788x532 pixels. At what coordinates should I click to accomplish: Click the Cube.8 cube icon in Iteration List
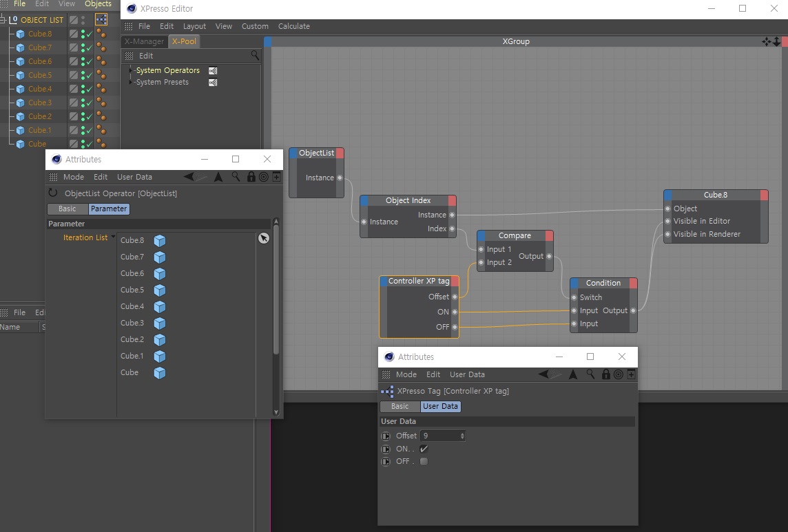coord(159,241)
